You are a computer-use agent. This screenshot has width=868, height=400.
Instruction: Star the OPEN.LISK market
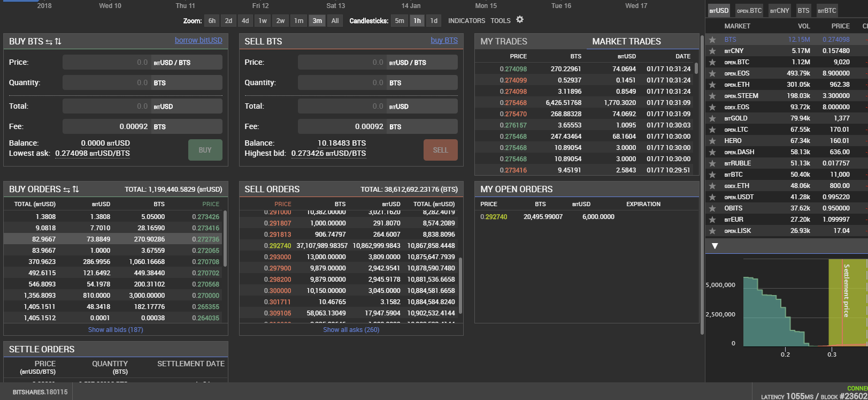712,231
